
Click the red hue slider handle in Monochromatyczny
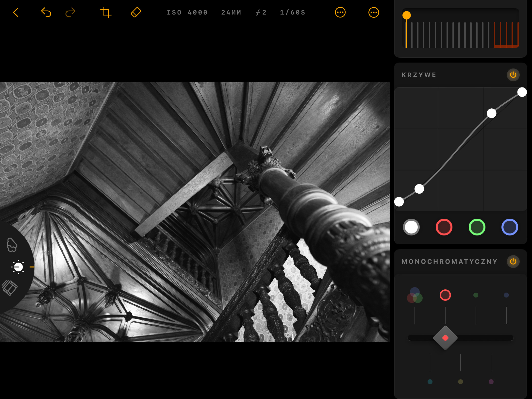pos(446,338)
